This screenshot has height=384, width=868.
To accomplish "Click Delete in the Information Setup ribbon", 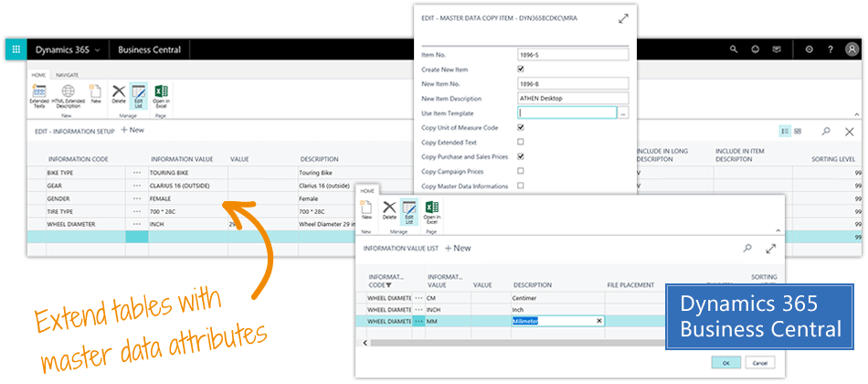I will [119, 93].
